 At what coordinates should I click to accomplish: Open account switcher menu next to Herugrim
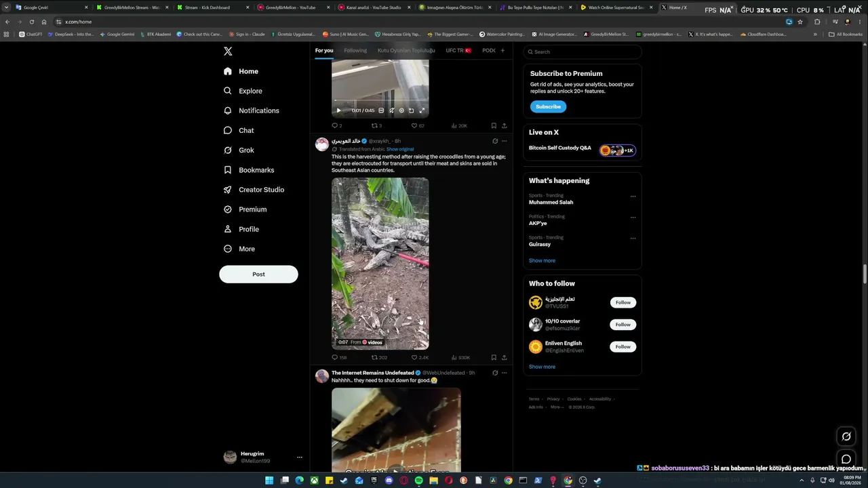(299, 457)
